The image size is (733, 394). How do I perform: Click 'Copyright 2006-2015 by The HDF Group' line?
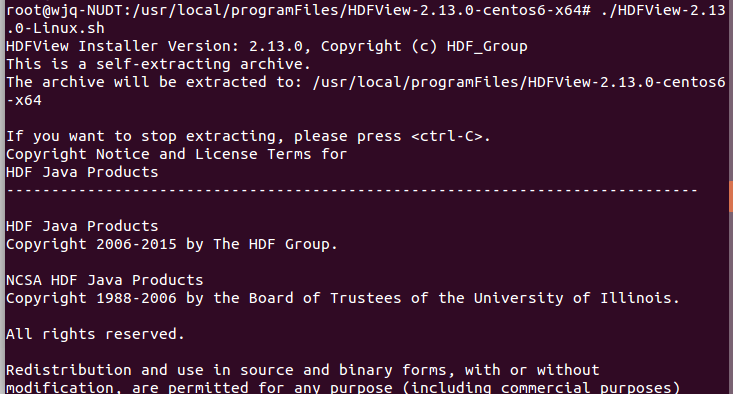click(x=172, y=244)
